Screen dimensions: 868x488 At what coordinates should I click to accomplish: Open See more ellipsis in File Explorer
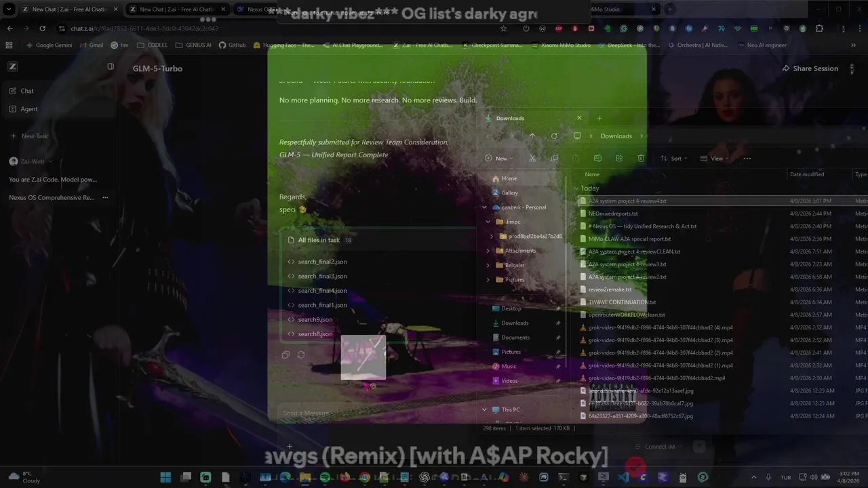click(x=747, y=159)
